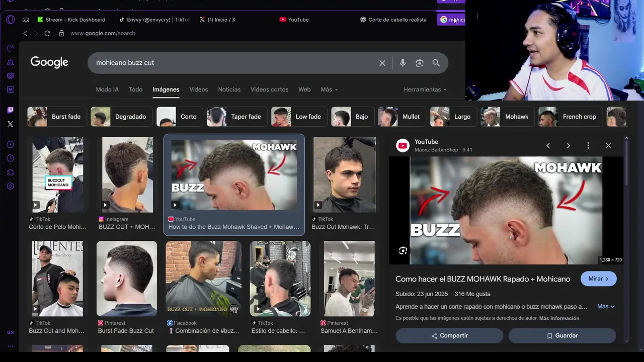Open the X sidebar panel
644x362 pixels.
point(10,124)
